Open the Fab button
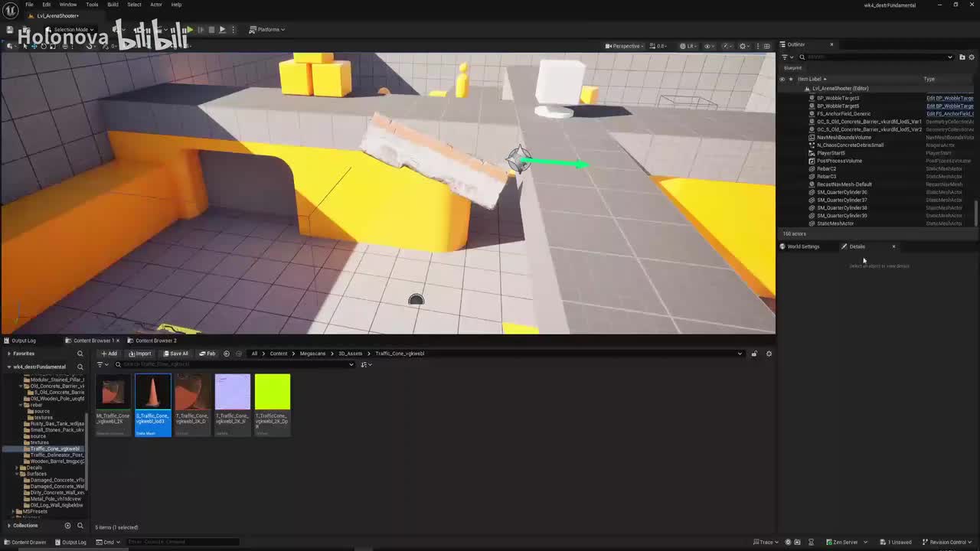Image resolution: width=980 pixels, height=551 pixels. tap(207, 354)
